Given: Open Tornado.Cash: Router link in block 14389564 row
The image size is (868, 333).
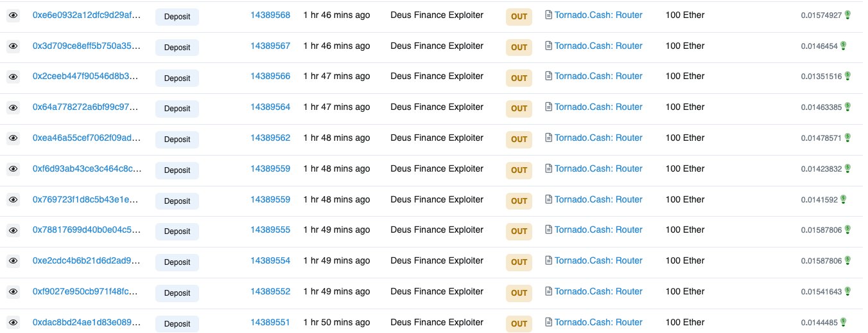Looking at the screenshot, I should 598,107.
